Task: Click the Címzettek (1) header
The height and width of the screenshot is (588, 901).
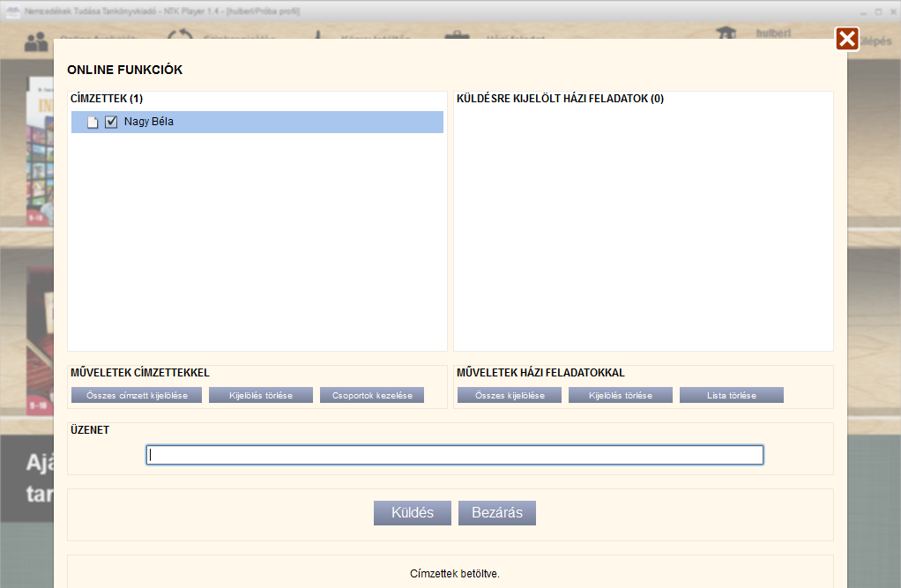Action: tap(107, 99)
